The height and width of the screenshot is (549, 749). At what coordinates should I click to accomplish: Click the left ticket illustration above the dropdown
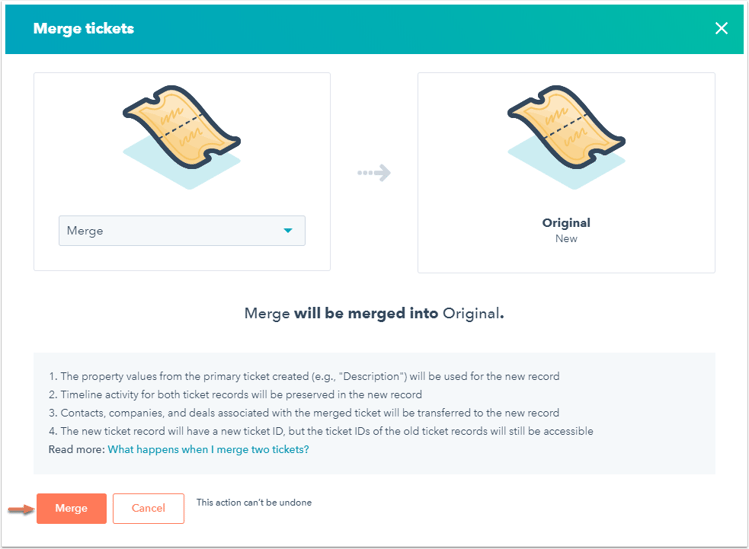pos(182,128)
